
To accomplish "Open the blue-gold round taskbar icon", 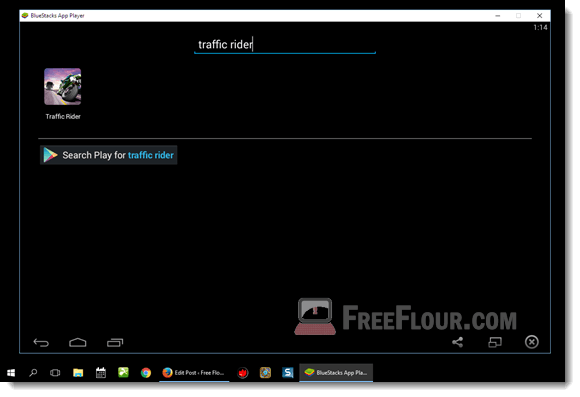I will click(265, 373).
